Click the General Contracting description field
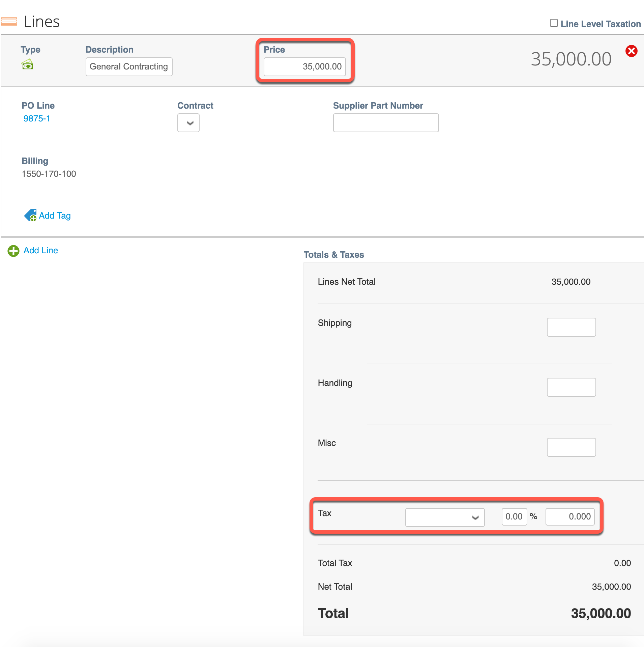Viewport: 644px width, 647px height. 129,66
